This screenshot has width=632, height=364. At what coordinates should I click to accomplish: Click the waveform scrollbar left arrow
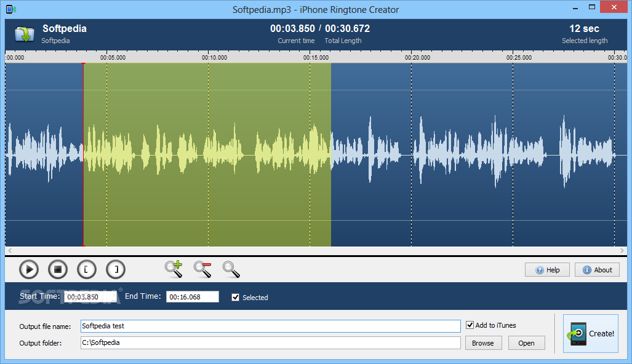(x=10, y=250)
